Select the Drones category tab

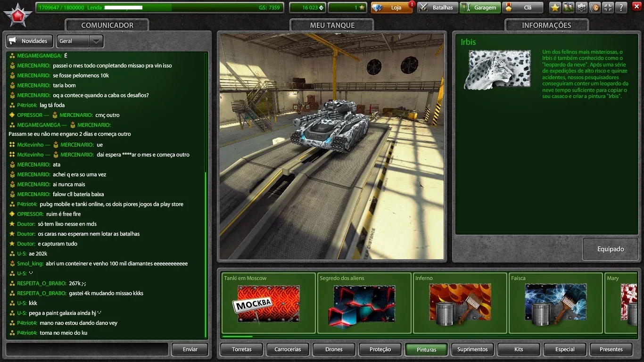334,349
